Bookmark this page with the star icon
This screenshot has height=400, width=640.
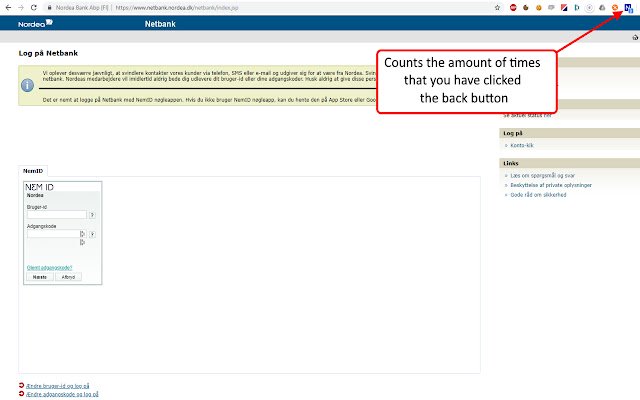[497, 7]
